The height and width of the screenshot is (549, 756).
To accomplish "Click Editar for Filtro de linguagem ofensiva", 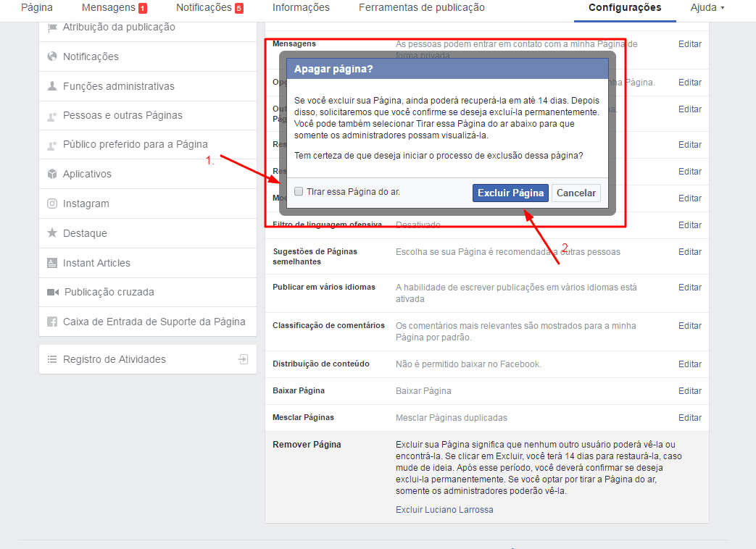I will [x=690, y=225].
